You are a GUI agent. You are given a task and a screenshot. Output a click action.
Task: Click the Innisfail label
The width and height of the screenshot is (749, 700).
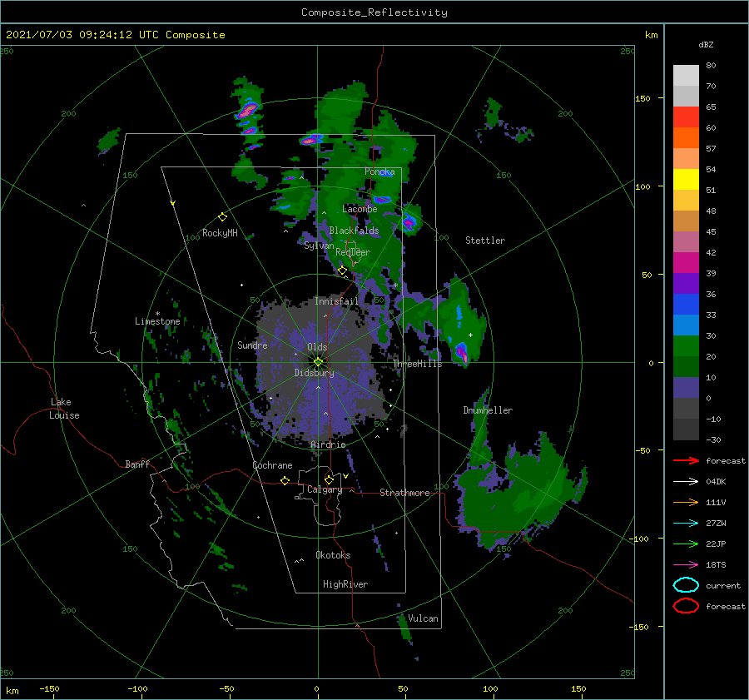(336, 301)
